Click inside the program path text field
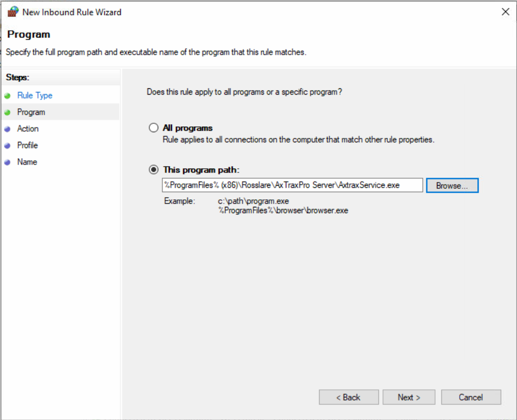 [292, 185]
